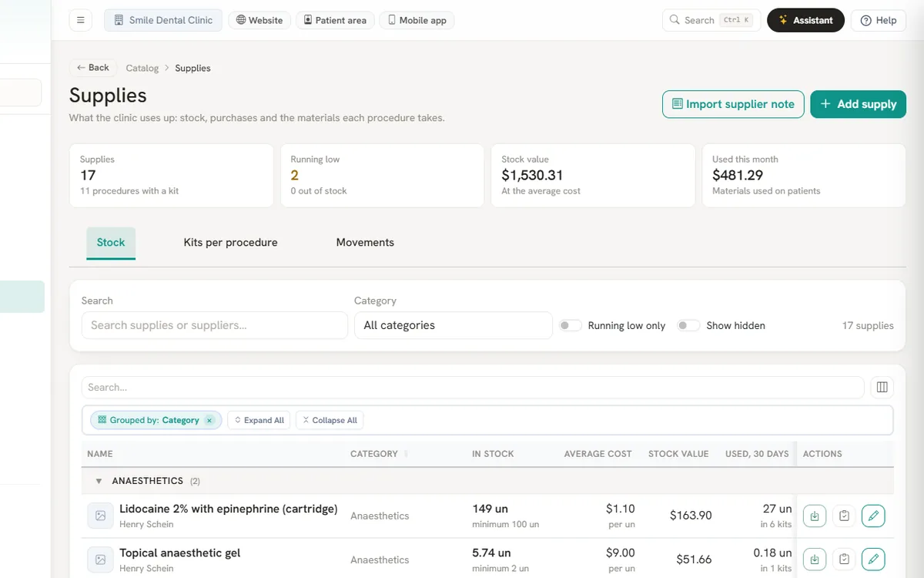Click the top Search box with Ctrl K
924x578 pixels.
point(711,20)
